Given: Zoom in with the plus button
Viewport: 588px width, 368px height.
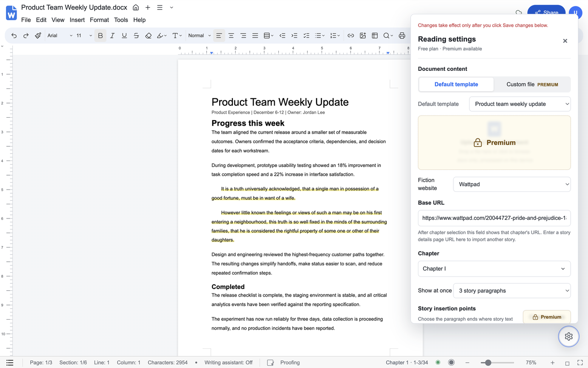Looking at the screenshot, I should pyautogui.click(x=553, y=362).
